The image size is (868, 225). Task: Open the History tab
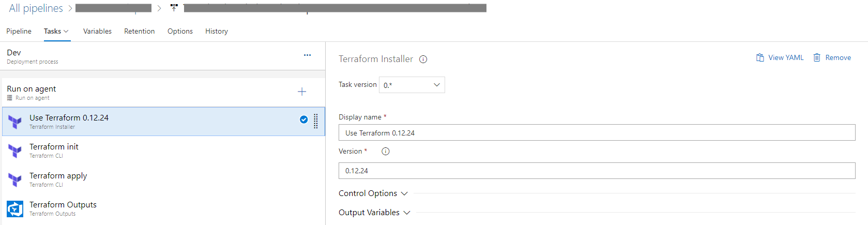217,31
